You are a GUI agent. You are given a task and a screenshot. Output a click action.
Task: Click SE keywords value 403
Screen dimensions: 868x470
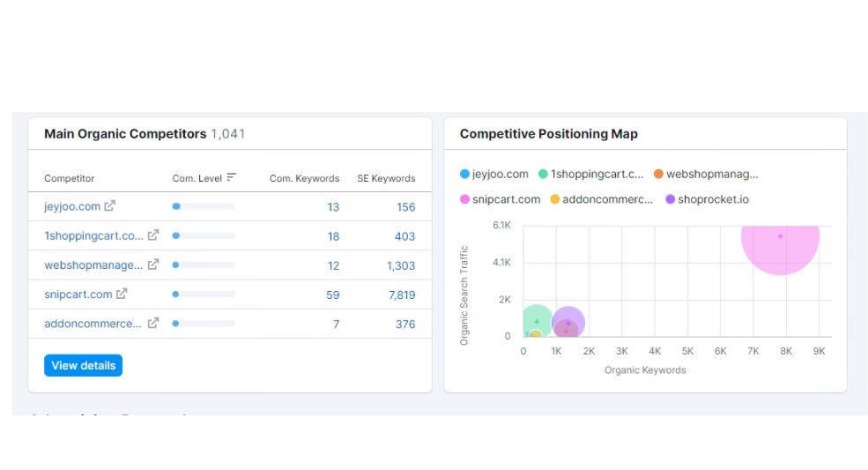[404, 236]
